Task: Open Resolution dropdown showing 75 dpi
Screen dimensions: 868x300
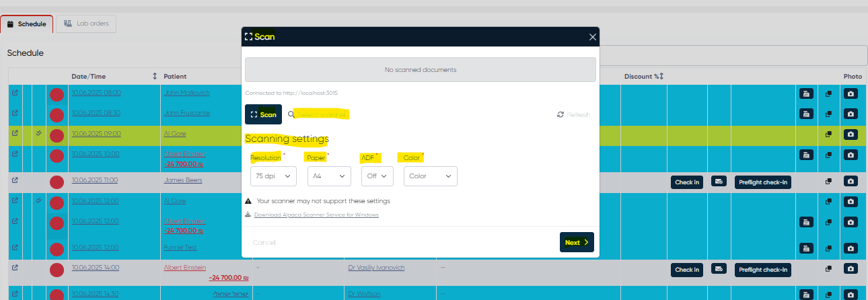Action: [273, 176]
